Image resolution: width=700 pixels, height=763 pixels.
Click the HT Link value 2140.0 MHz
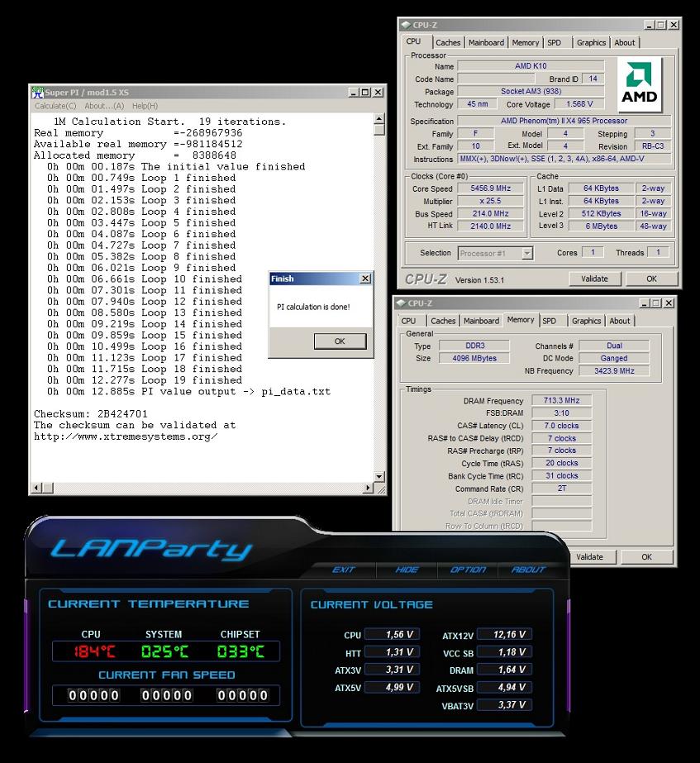(x=490, y=226)
